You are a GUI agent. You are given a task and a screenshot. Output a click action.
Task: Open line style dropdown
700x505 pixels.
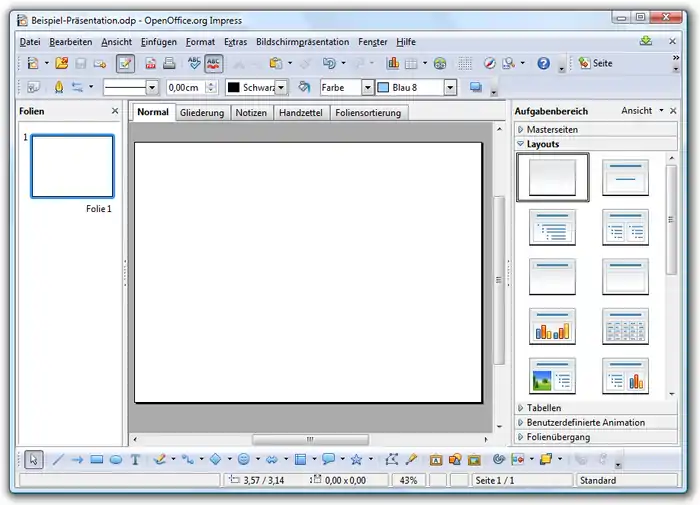click(x=152, y=88)
